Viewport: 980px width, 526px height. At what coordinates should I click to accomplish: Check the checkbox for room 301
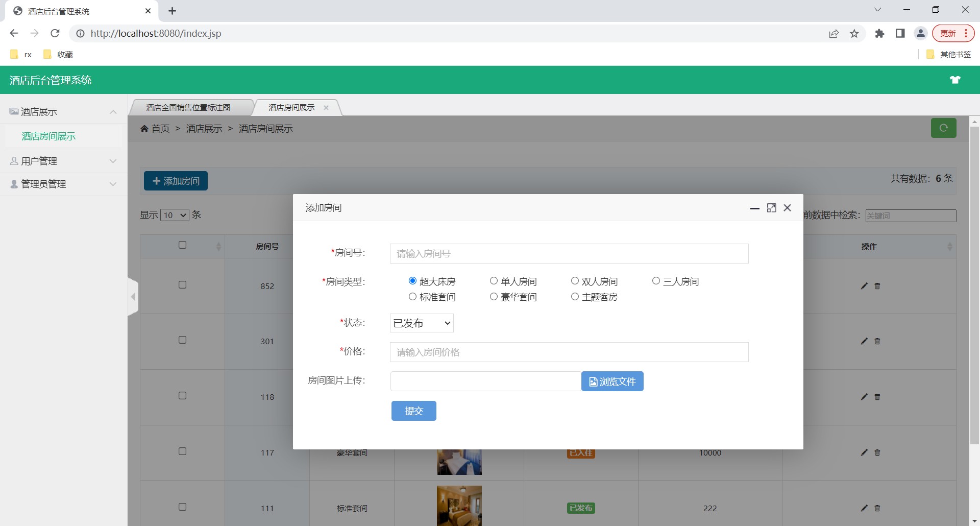coord(182,339)
